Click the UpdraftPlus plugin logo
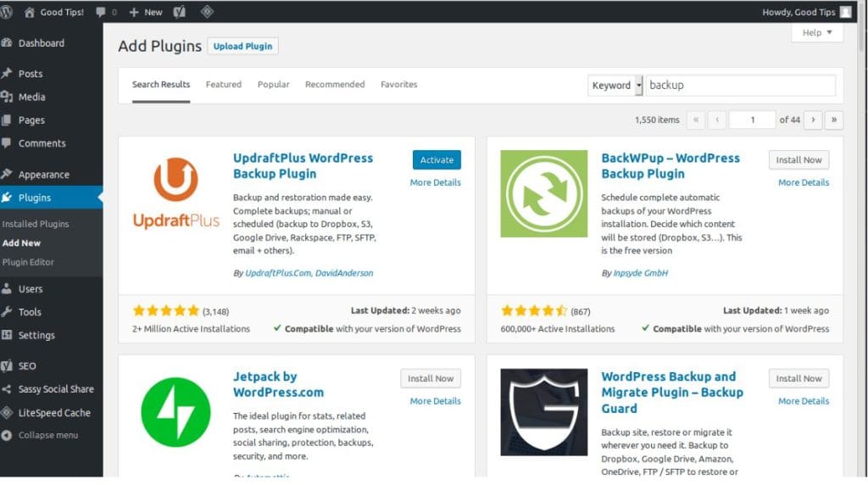Viewport: 868px width, 485px height. (175, 193)
